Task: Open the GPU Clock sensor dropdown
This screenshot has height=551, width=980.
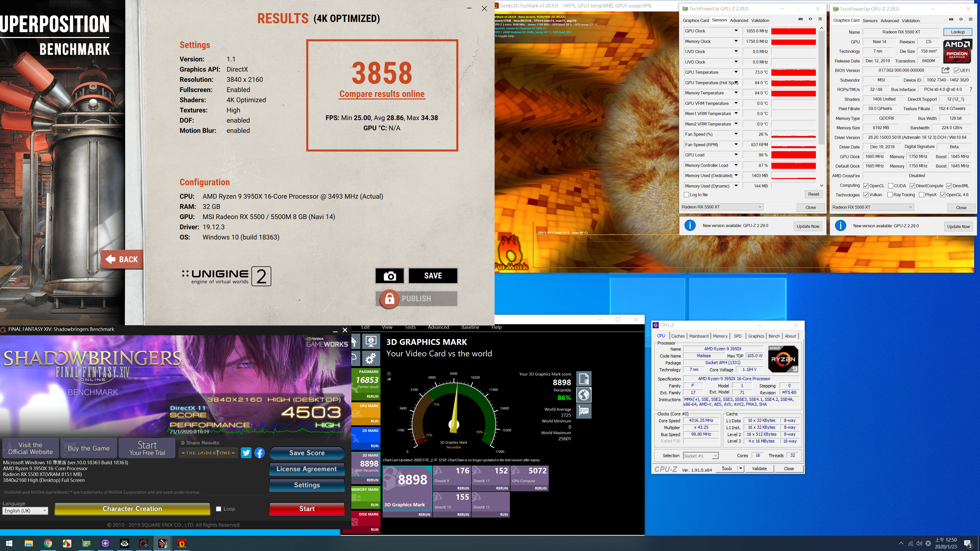Action: click(736, 31)
